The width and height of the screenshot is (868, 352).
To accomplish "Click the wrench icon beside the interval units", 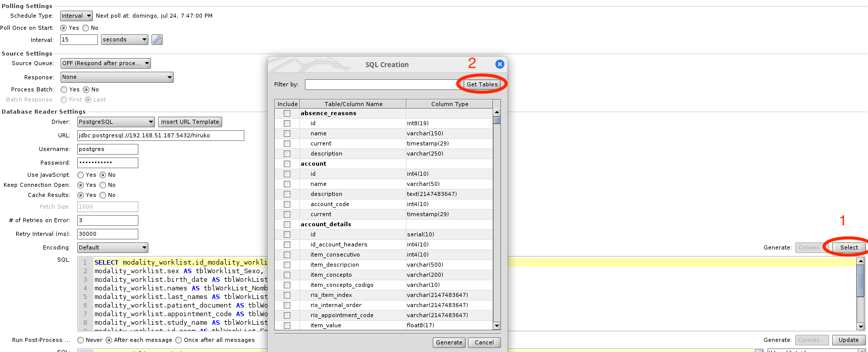I will [x=157, y=39].
